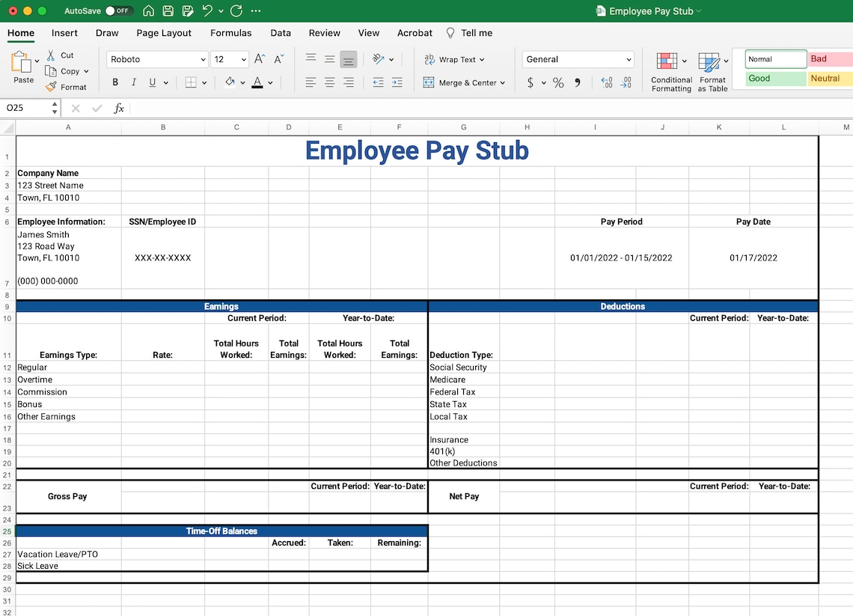Open Conditional Formatting menu
This screenshot has width=853, height=616.
pos(671,72)
